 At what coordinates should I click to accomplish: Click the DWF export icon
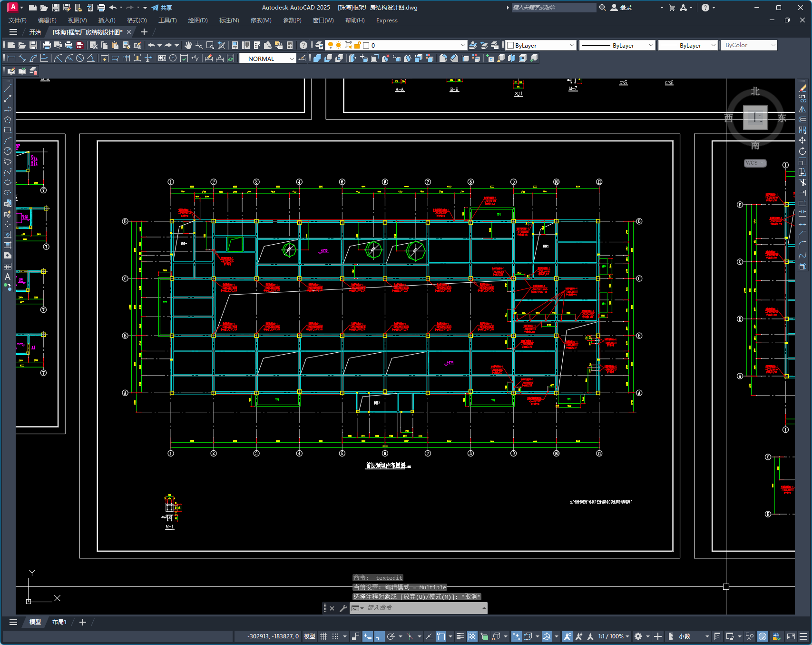[x=80, y=45]
